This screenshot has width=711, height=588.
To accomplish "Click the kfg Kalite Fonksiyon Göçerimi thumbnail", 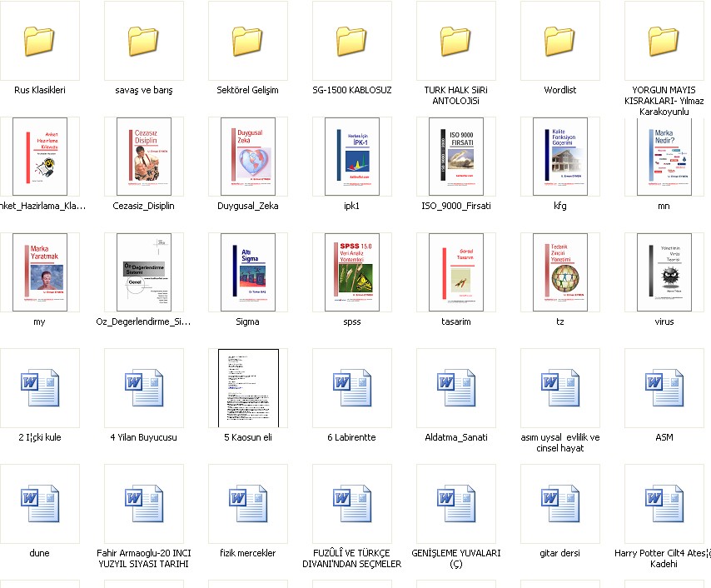I will pos(560,157).
